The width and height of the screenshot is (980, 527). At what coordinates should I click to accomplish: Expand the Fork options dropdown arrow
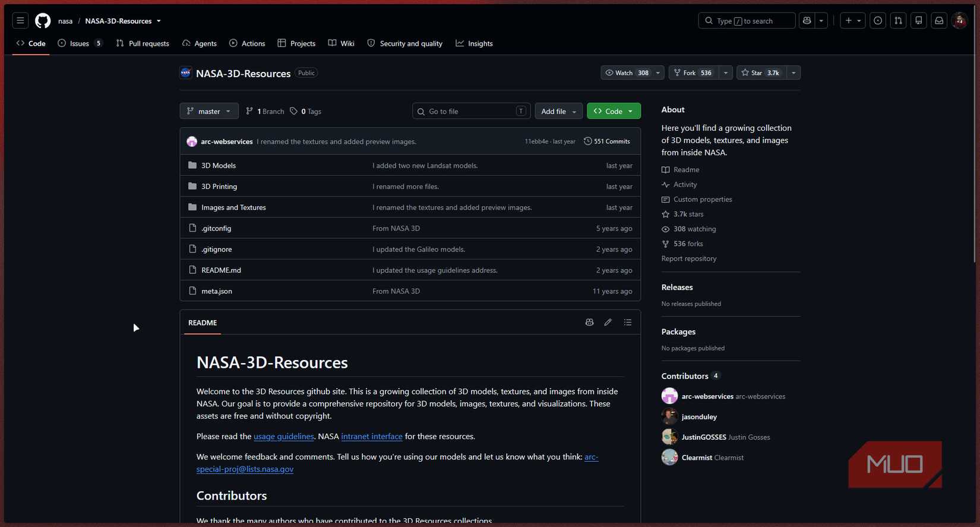click(x=726, y=72)
